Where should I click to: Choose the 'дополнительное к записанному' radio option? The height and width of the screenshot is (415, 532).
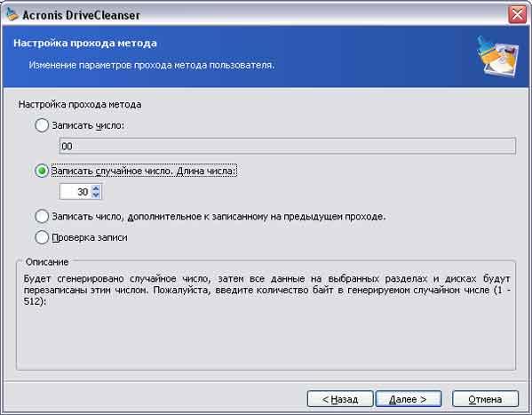click(x=42, y=216)
